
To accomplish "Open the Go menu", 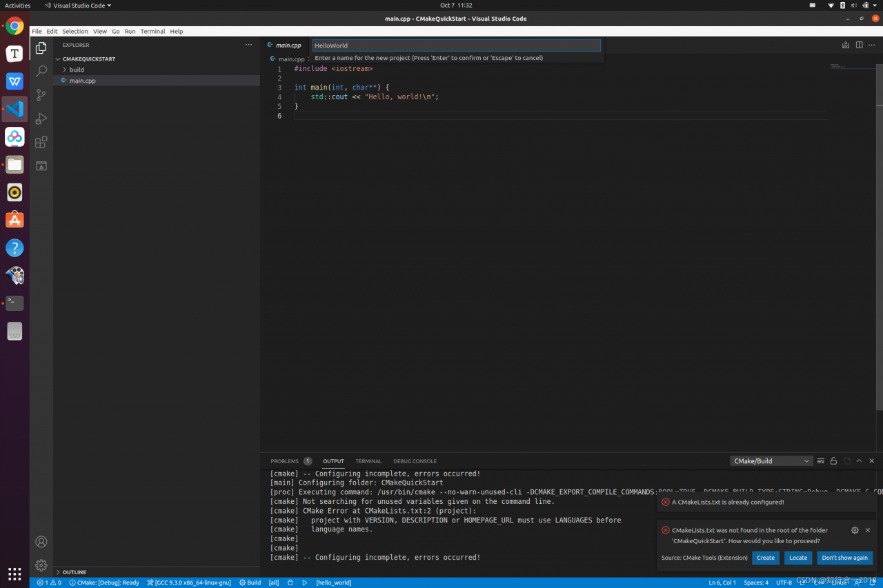I will coord(116,31).
